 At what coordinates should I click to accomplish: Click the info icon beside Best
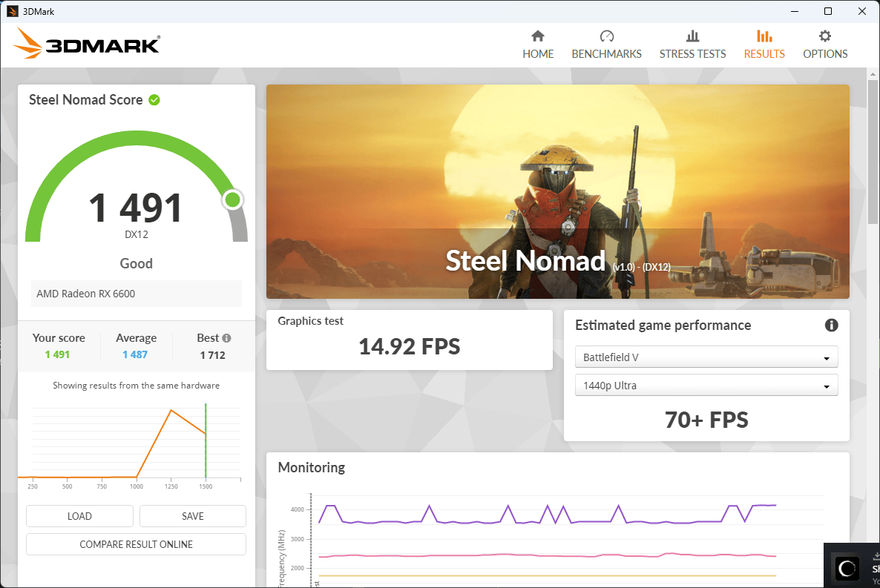226,338
